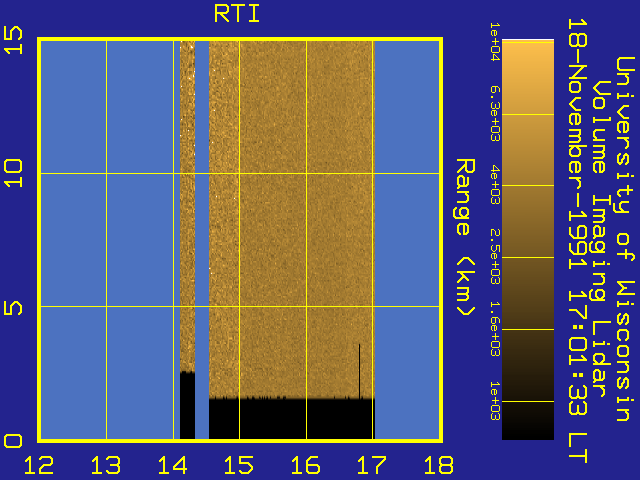Click the thin dark vertical spike near 17
The image size is (640, 480).
tap(359, 371)
